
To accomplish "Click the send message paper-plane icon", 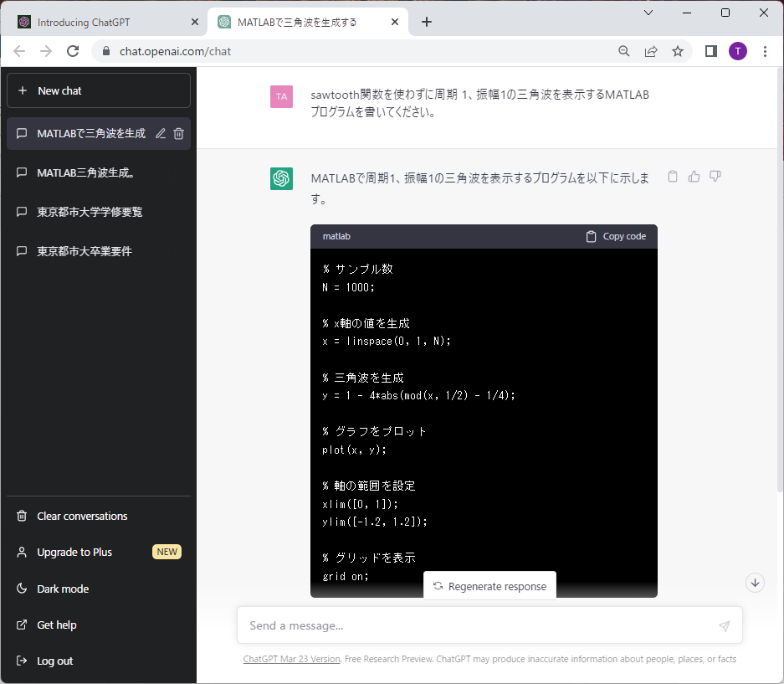I will 724,626.
